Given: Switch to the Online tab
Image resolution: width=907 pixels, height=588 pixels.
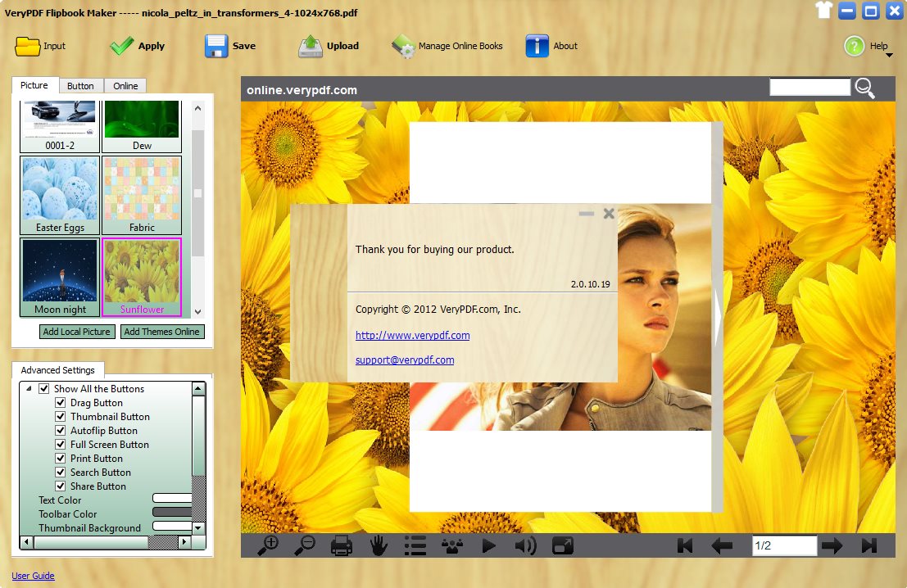Looking at the screenshot, I should [x=125, y=85].
